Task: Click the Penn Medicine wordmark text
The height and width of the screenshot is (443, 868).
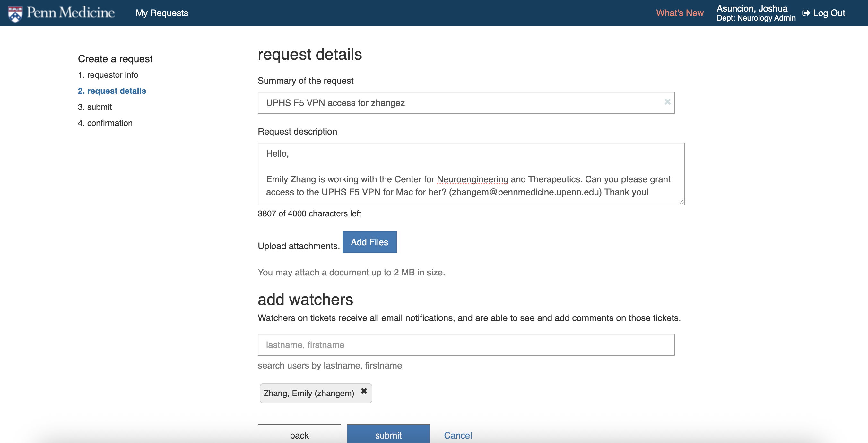Action: (x=71, y=13)
